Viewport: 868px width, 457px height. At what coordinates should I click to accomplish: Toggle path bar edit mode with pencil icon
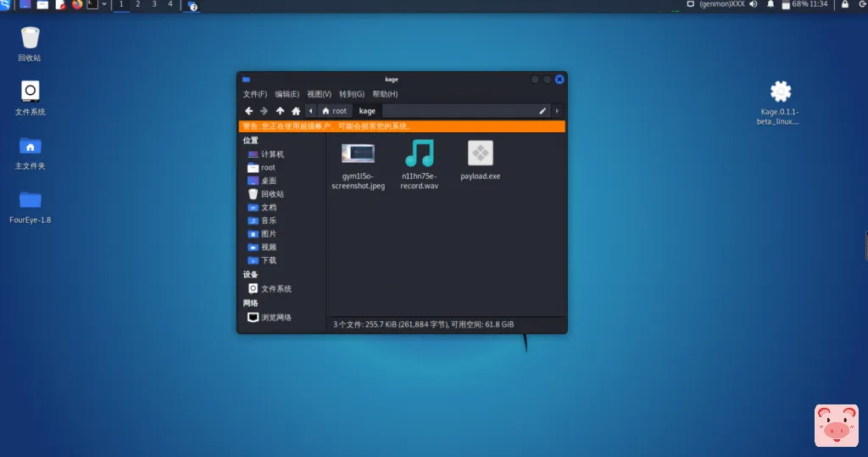click(542, 111)
